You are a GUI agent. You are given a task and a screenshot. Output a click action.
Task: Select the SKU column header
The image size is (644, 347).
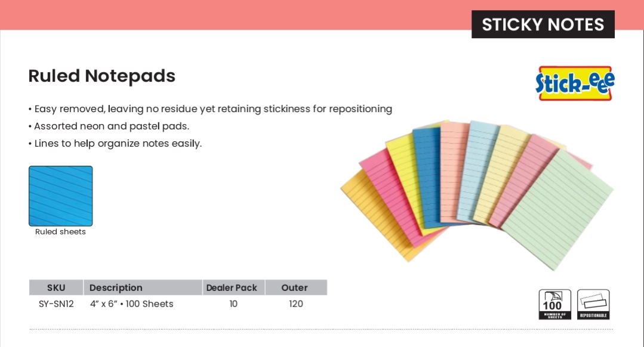(56, 287)
